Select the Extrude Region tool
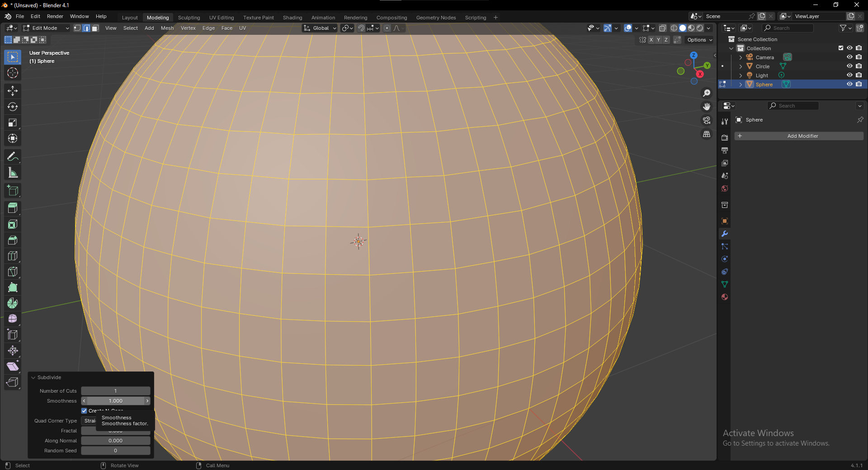The image size is (868, 470). pyautogui.click(x=13, y=208)
